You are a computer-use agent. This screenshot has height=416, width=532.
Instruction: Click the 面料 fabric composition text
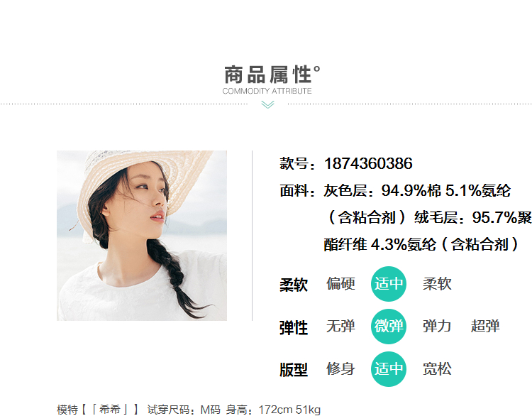pyautogui.click(x=406, y=217)
